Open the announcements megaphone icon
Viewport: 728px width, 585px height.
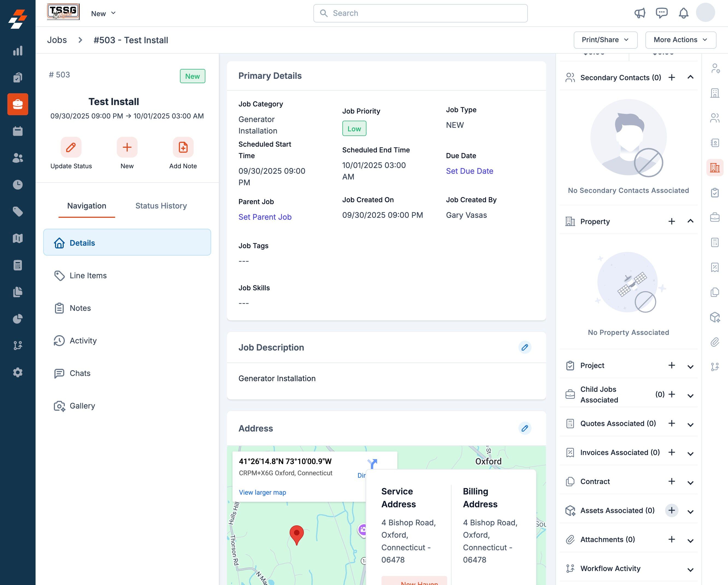pyautogui.click(x=640, y=13)
